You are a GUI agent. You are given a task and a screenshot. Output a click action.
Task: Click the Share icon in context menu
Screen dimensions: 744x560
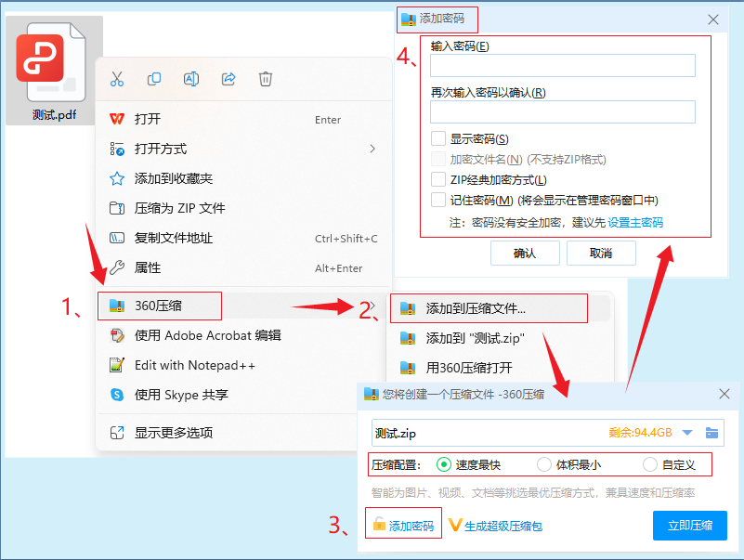(x=228, y=79)
